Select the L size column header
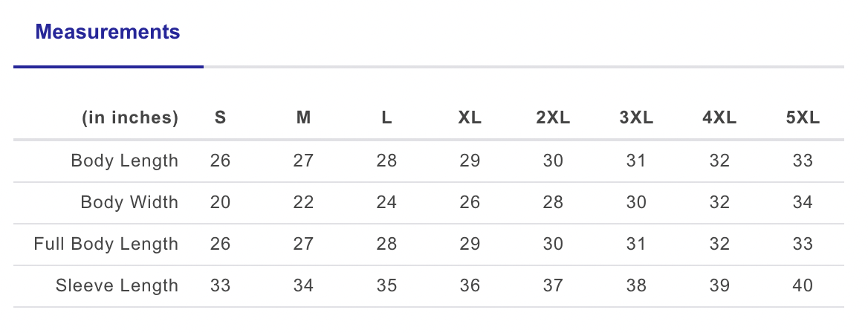 tap(386, 118)
